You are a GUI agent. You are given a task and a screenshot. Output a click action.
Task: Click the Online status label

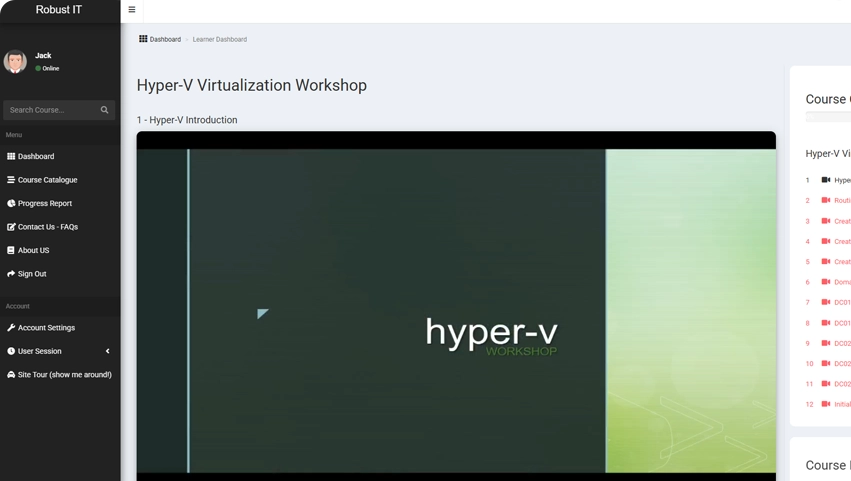click(x=50, y=68)
